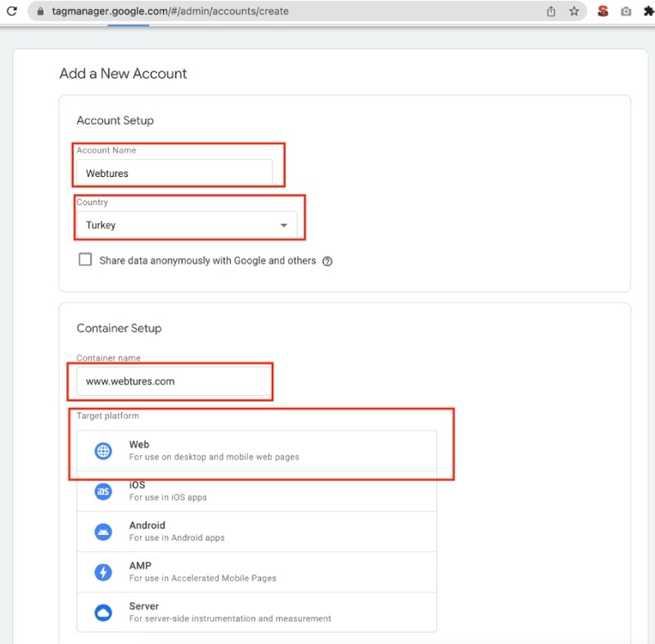Choose the Web target platform option
Viewport: 655px width, 644px height.
click(x=246, y=450)
